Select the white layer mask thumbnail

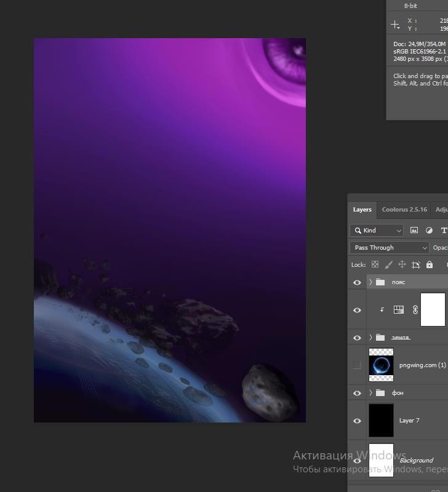pyautogui.click(x=433, y=310)
